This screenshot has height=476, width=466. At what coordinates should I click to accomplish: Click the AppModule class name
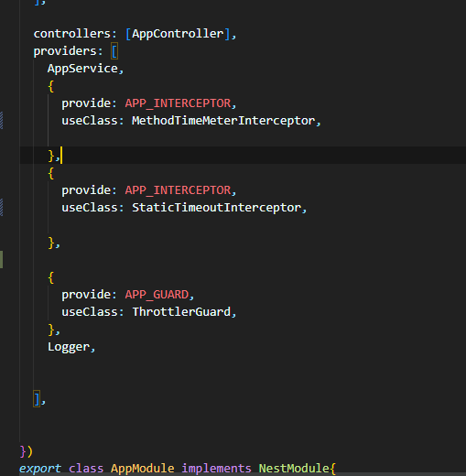tap(143, 469)
